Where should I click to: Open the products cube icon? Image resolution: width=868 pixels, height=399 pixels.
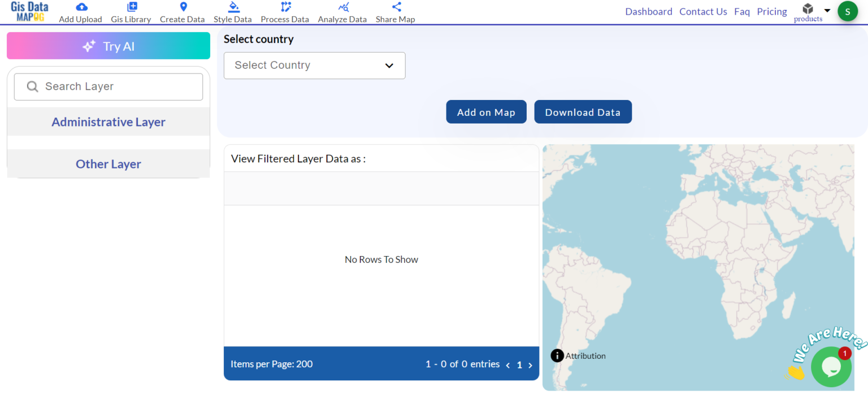808,8
